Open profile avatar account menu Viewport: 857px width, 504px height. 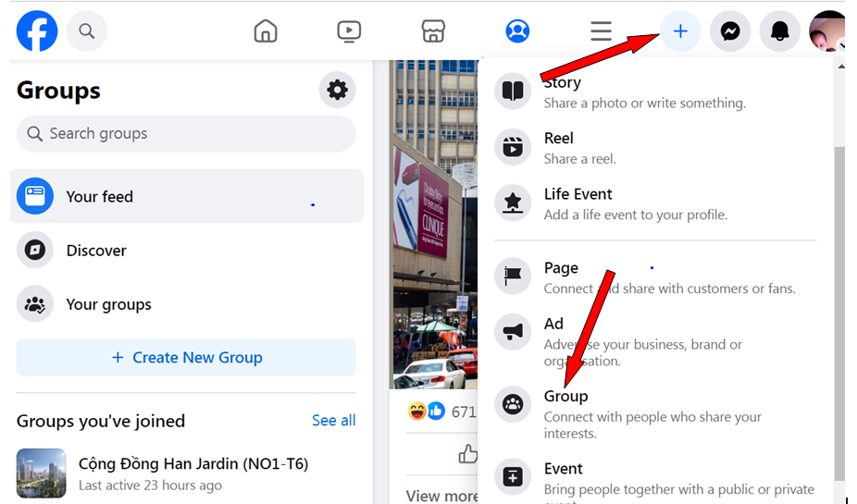tap(827, 31)
